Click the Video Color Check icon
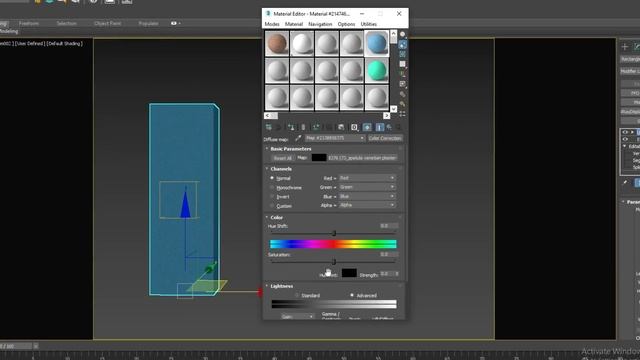640x360 pixels. (x=402, y=74)
